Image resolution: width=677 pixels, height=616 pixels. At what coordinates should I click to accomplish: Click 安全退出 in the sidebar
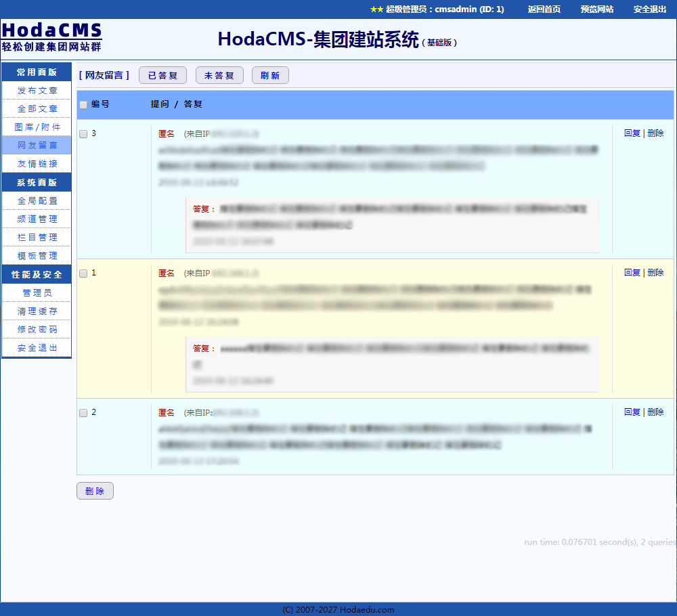(x=37, y=347)
